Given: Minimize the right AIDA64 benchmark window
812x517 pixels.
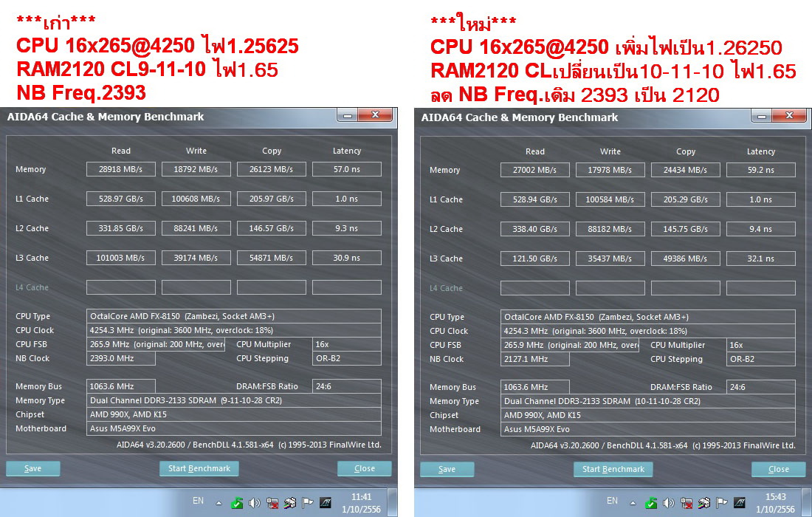Looking at the screenshot, I should pos(761,115).
